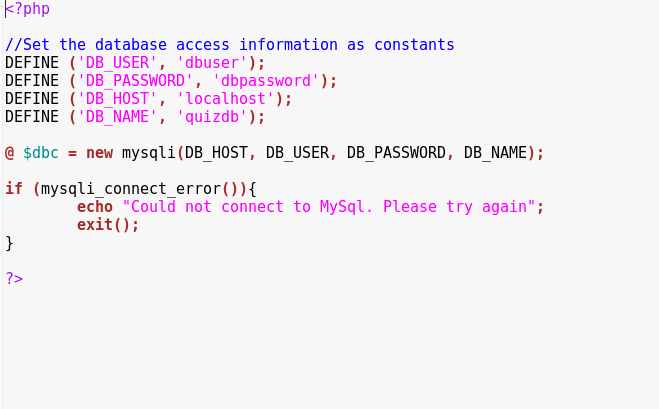
Task: Place cursor in the database comment line
Action: pyautogui.click(x=229, y=45)
